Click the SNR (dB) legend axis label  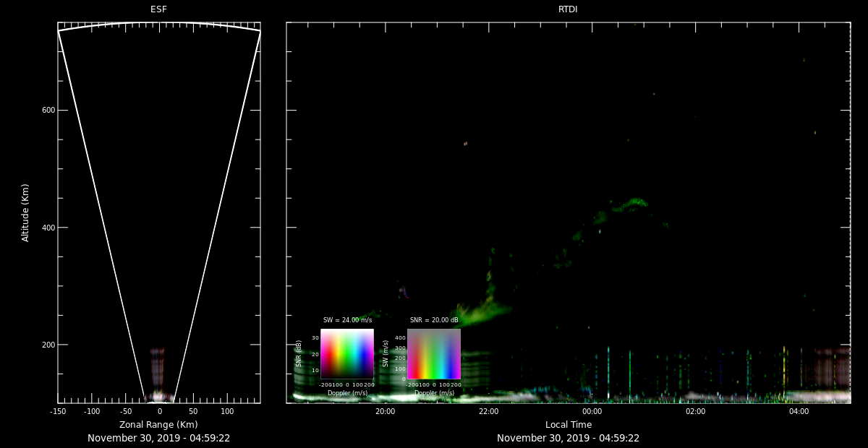(299, 354)
